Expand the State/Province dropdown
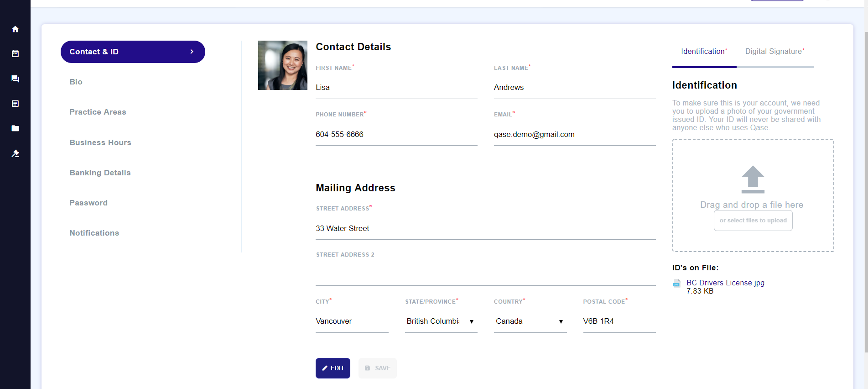 [x=441, y=321]
